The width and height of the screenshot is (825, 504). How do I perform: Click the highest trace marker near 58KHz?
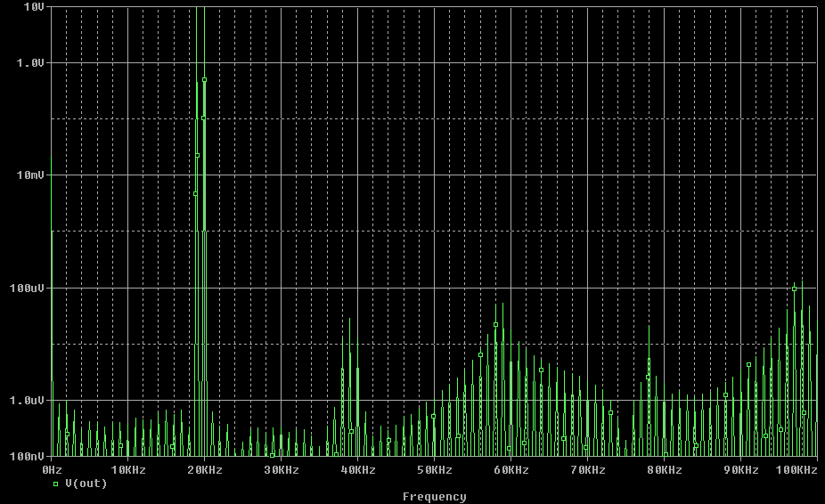click(x=495, y=325)
